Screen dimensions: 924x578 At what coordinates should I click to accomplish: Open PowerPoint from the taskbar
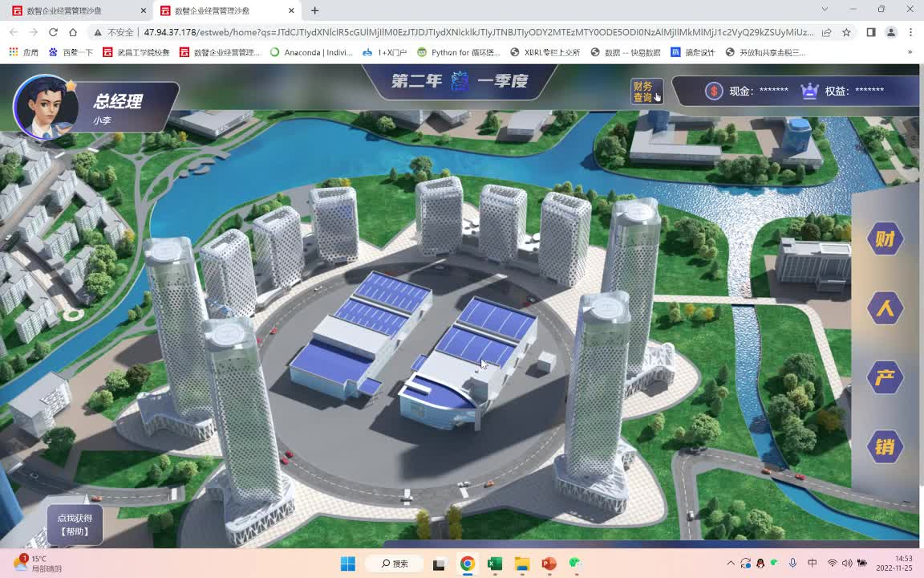point(549,564)
